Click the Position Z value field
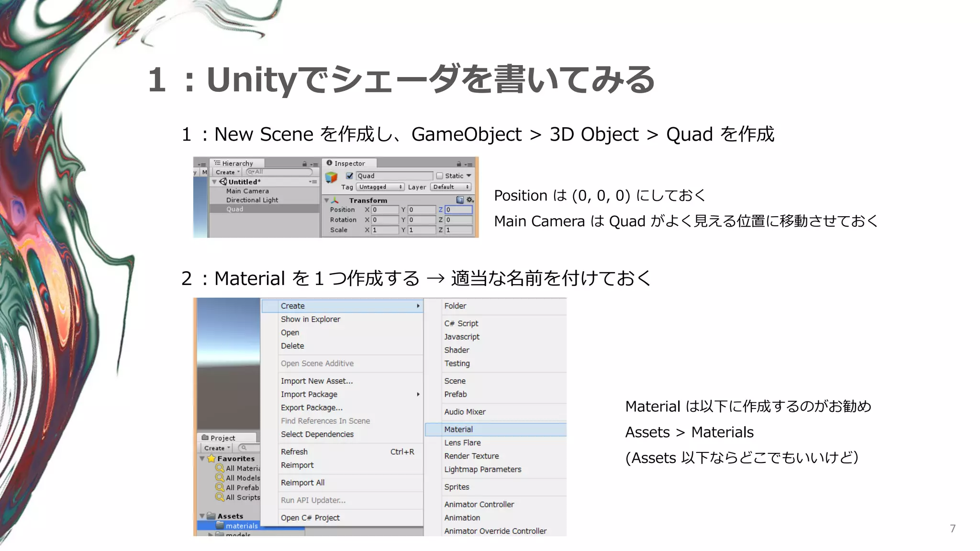Viewport: 980px width, 551px height. click(458, 209)
